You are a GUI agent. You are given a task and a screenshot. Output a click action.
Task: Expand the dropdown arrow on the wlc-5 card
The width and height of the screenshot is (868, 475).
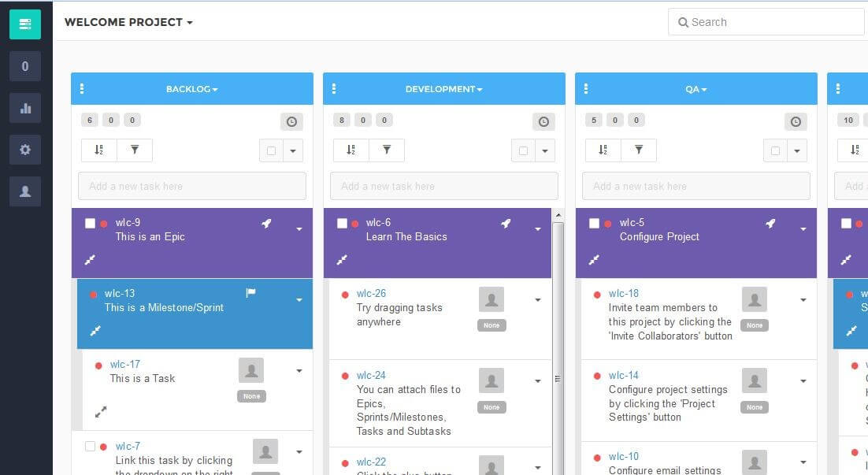click(803, 228)
